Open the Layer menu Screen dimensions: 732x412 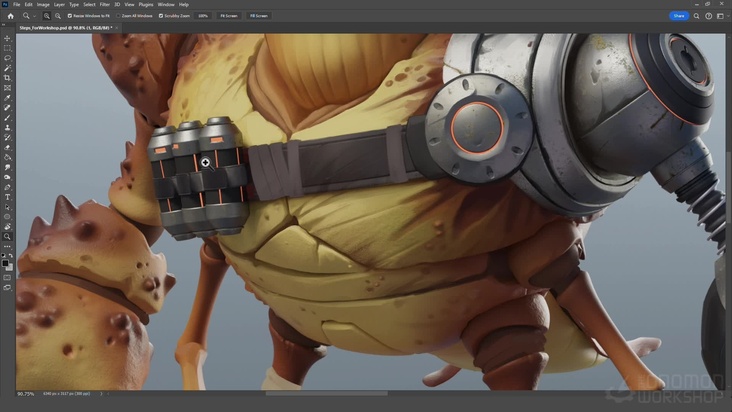pyautogui.click(x=59, y=4)
